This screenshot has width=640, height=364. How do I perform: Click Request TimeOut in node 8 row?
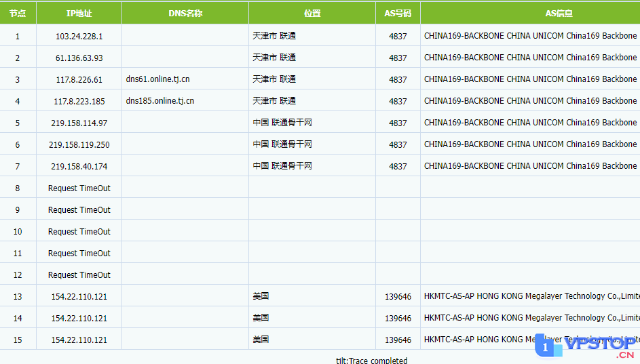pyautogui.click(x=79, y=188)
